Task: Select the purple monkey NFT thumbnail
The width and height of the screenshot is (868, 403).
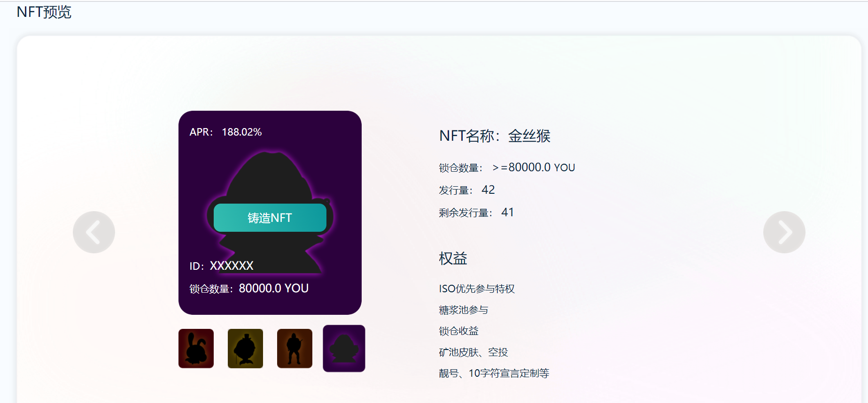Action: tap(344, 349)
